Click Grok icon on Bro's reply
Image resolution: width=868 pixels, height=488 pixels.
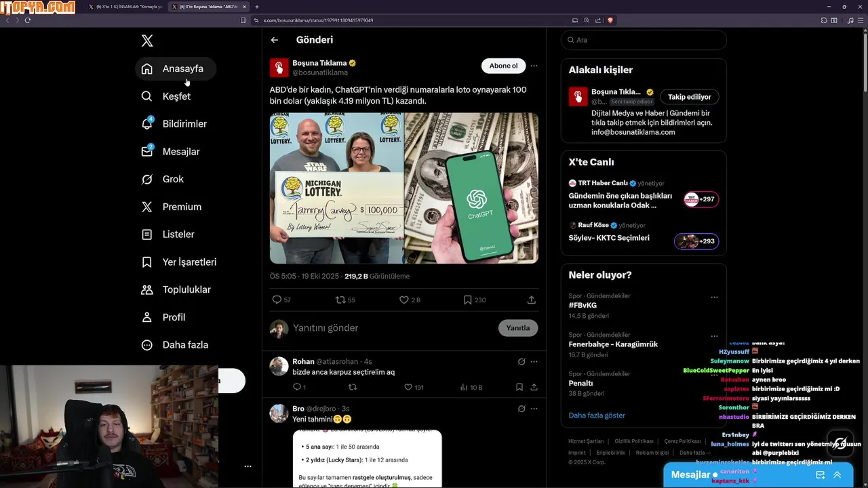click(521, 409)
